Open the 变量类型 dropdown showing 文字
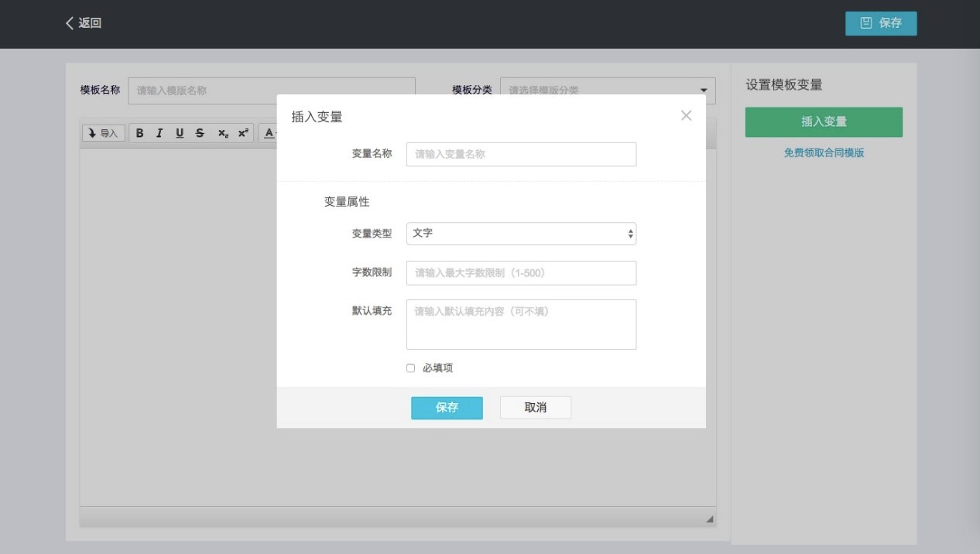This screenshot has width=980, height=554. coord(521,233)
